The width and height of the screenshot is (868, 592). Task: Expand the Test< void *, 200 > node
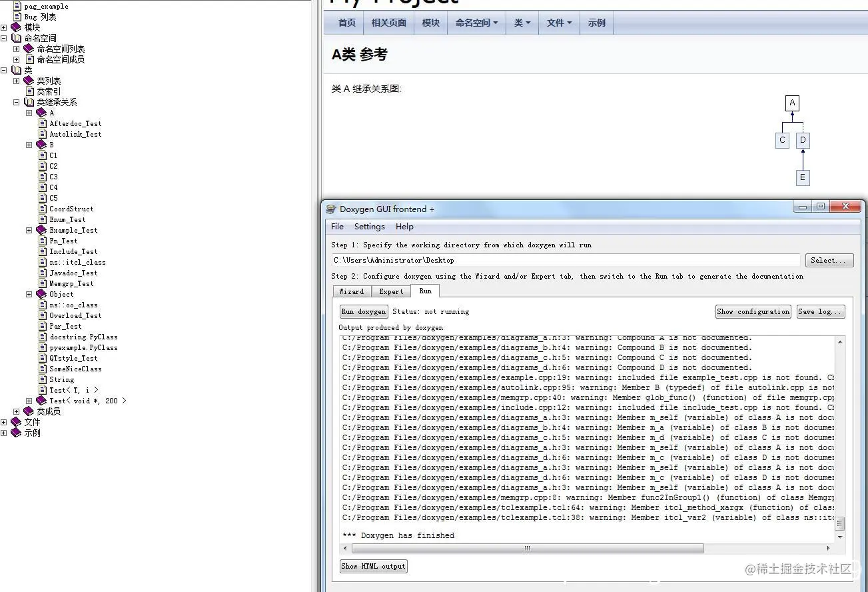point(29,401)
